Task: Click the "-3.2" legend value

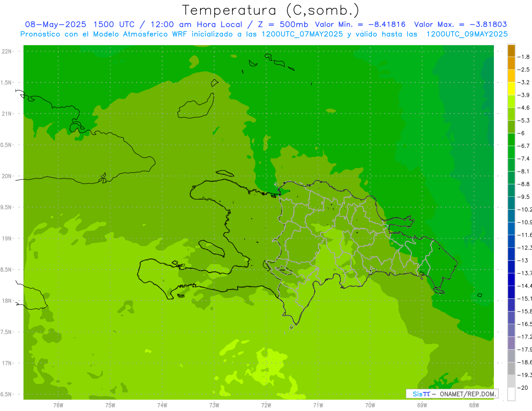Action: click(x=524, y=82)
